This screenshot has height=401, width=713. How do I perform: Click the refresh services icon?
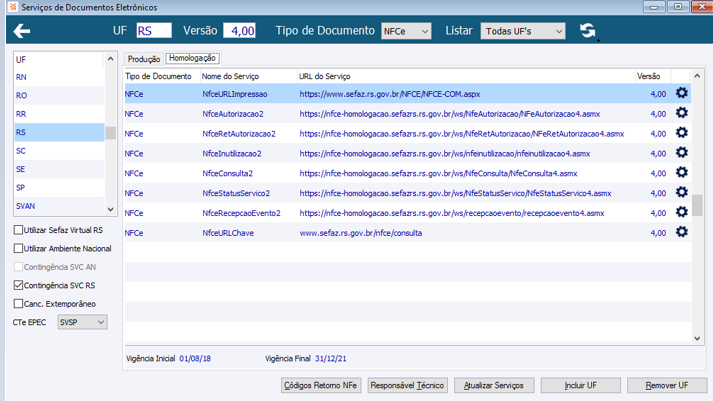point(587,30)
